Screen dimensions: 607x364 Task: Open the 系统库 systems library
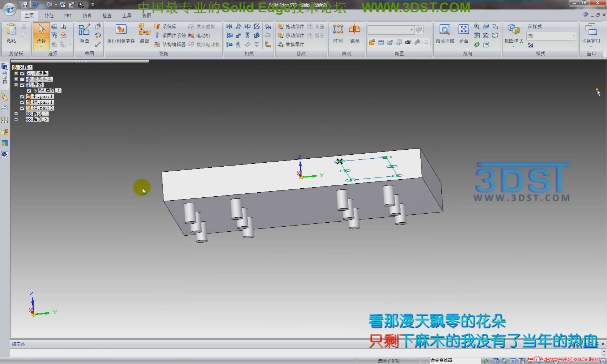[x=165, y=26]
